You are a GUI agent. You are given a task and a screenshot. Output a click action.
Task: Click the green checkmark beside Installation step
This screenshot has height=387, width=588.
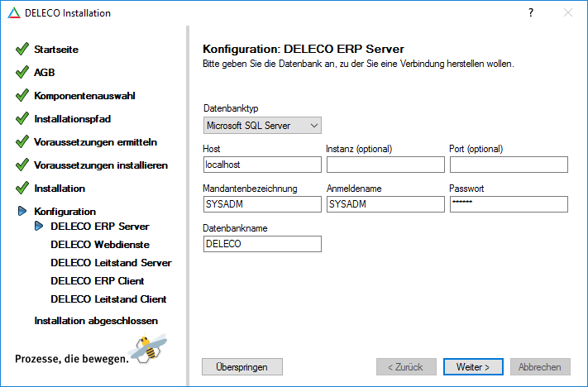click(x=22, y=188)
